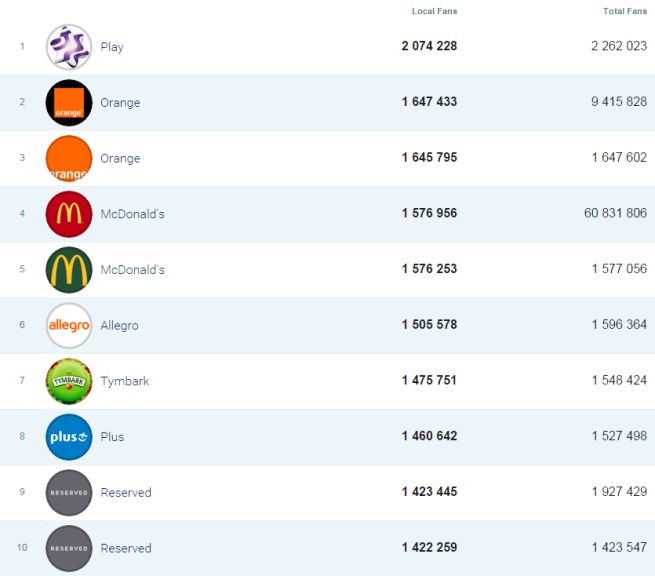Open the Allegro brand name link
655x576 pixels.
[119, 326]
